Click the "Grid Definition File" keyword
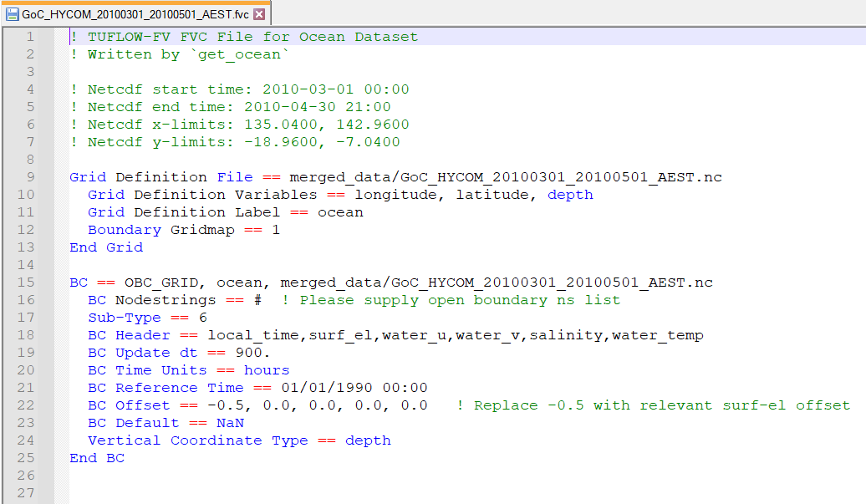This screenshot has width=866, height=504. 161,177
